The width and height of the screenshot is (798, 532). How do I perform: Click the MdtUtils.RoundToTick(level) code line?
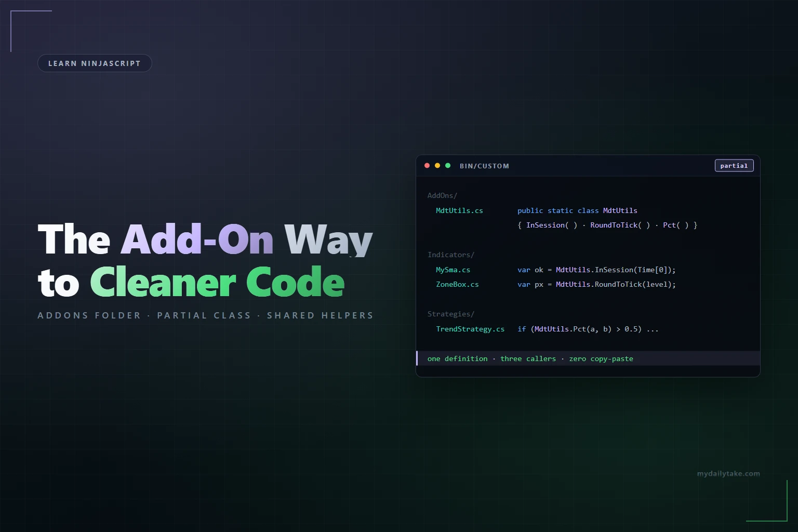[x=596, y=284]
